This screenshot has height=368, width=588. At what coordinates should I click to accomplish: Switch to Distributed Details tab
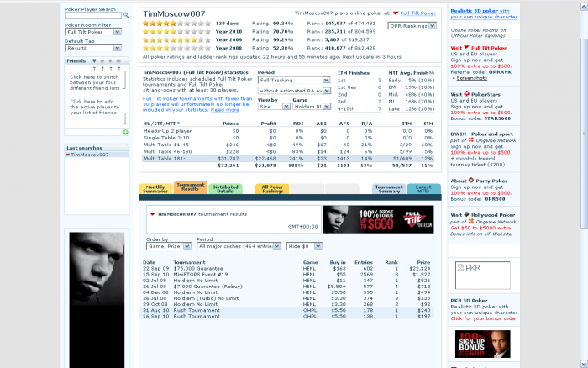pyautogui.click(x=225, y=189)
